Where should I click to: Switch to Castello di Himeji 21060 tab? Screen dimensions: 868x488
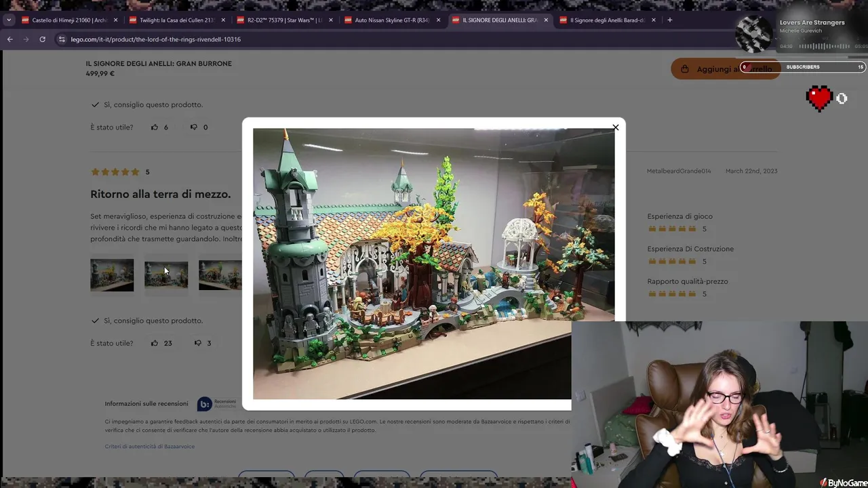tap(69, 20)
